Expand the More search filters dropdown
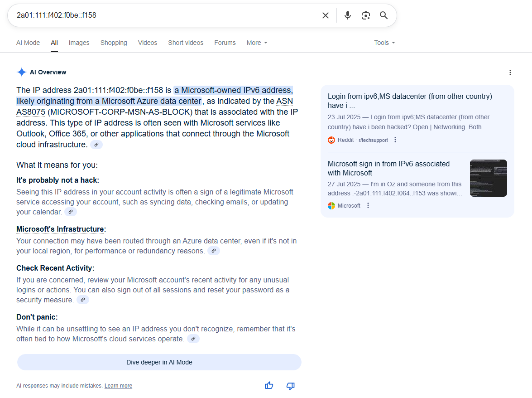 point(257,43)
